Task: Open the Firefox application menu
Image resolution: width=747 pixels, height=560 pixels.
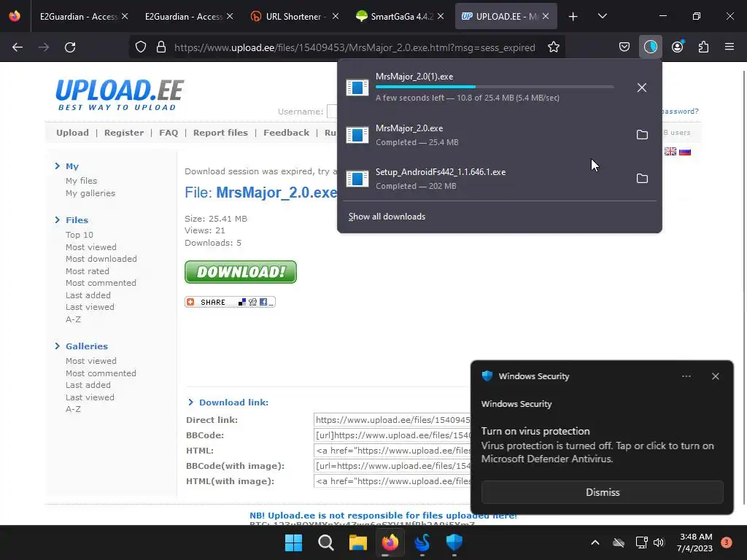Action: click(729, 47)
